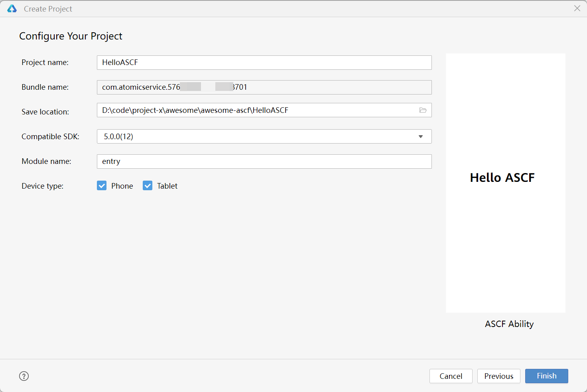The image size is (587, 392).
Task: Click the "Device type:" label
Action: click(x=42, y=186)
